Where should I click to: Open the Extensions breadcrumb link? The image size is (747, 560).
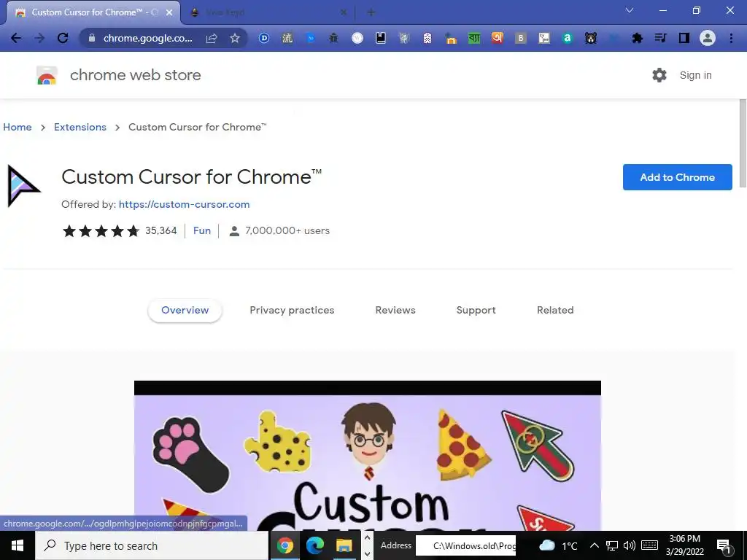pyautogui.click(x=80, y=127)
